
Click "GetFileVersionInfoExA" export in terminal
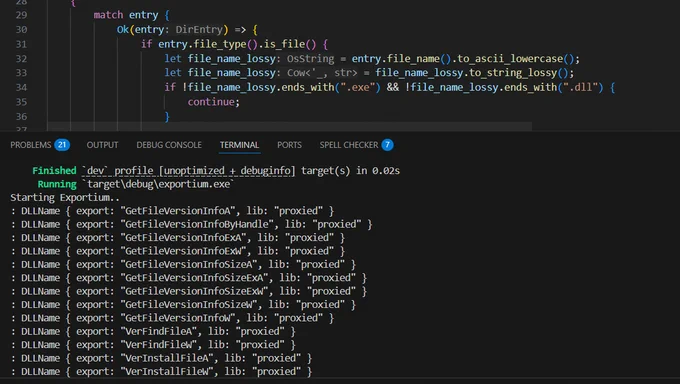pyautogui.click(x=184, y=238)
